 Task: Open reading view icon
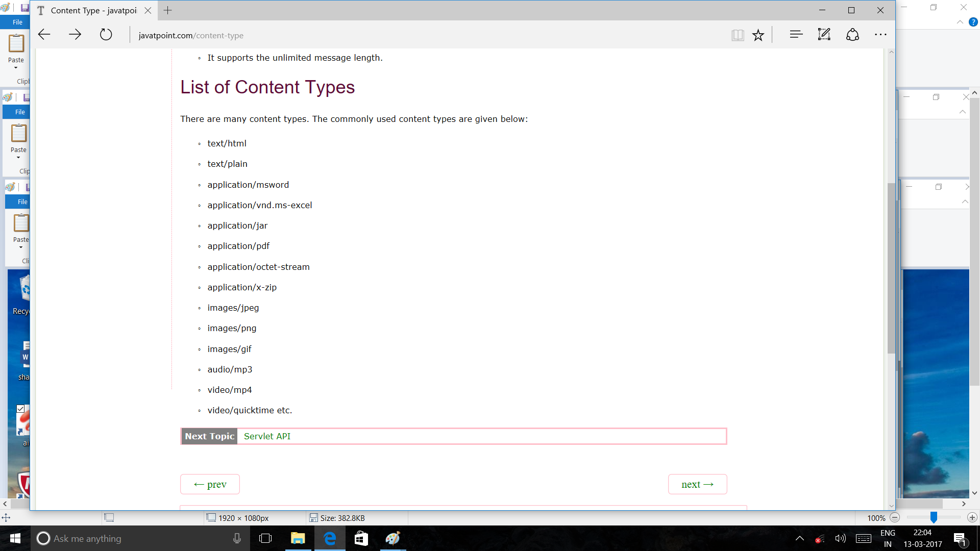tap(737, 35)
